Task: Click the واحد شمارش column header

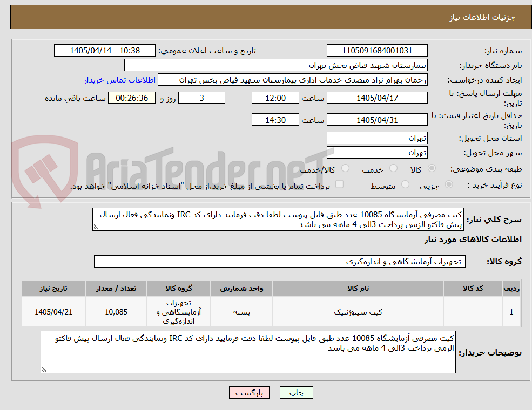Action: 241,289
